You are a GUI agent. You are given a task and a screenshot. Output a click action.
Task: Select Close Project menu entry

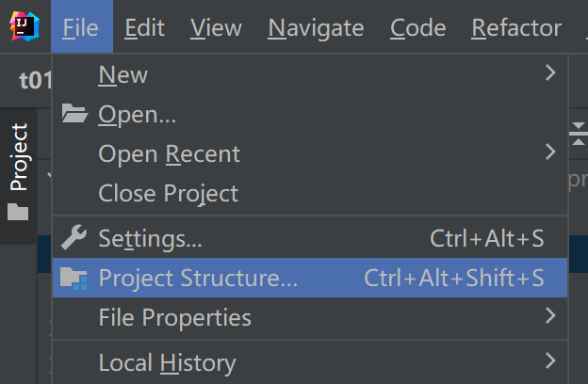point(168,193)
